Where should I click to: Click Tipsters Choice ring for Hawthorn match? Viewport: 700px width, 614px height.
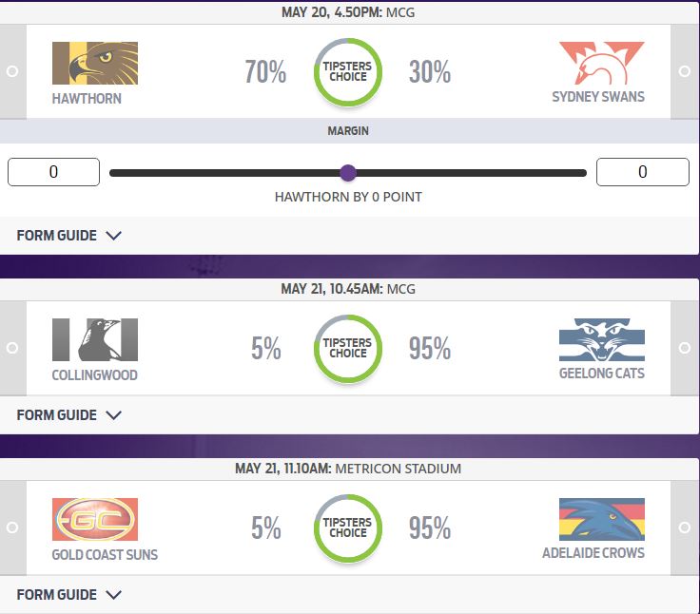tap(348, 72)
